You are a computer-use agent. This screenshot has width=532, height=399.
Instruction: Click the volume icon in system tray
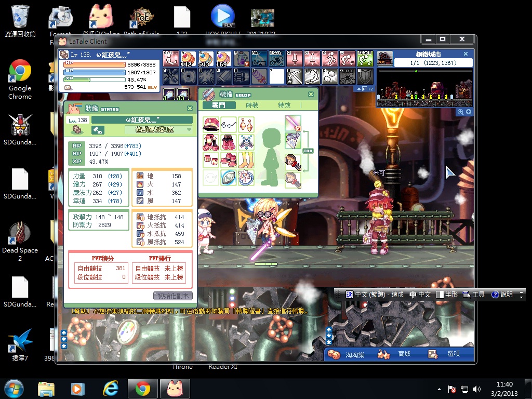[x=477, y=389]
